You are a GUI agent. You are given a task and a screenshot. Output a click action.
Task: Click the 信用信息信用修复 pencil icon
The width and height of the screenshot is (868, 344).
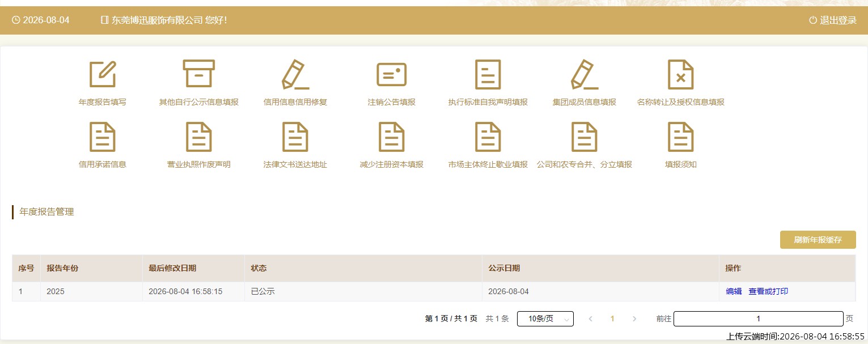click(x=295, y=74)
